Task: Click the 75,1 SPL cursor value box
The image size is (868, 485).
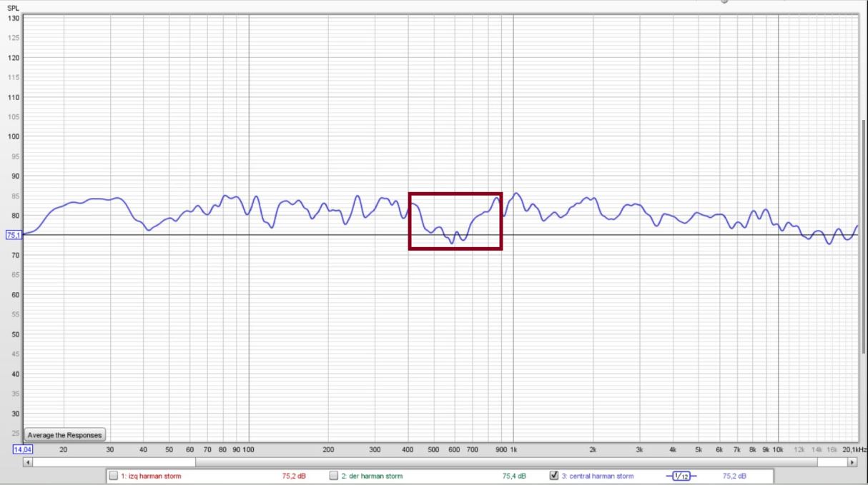Action: (x=14, y=235)
